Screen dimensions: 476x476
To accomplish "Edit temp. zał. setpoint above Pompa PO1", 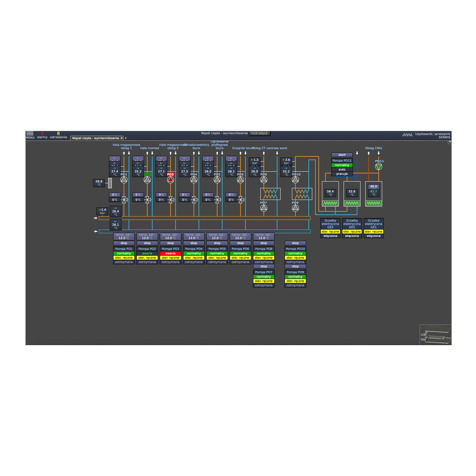I will pyautogui.click(x=124, y=237).
